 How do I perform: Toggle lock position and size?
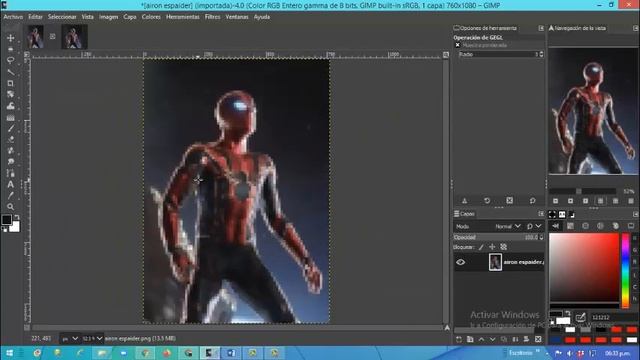(x=492, y=247)
